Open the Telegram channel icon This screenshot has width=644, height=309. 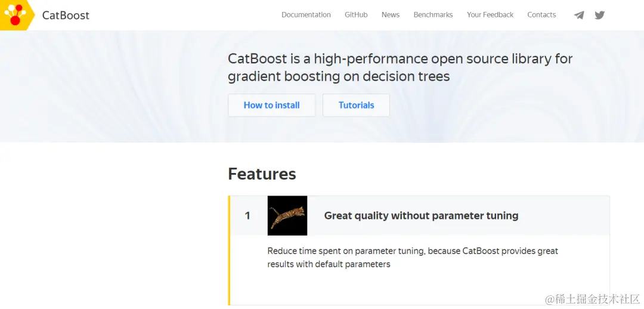coord(578,15)
